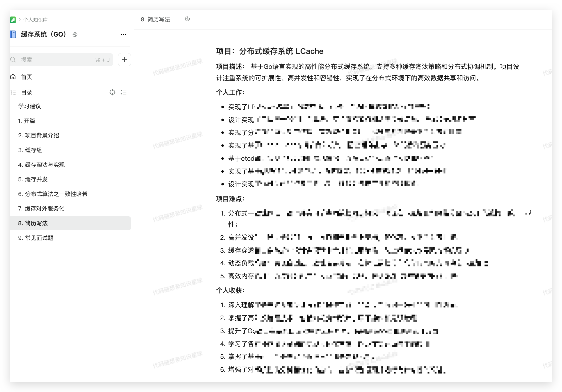
Task: Click the permission icon next to 缓存系统（GO）
Action: tap(75, 35)
